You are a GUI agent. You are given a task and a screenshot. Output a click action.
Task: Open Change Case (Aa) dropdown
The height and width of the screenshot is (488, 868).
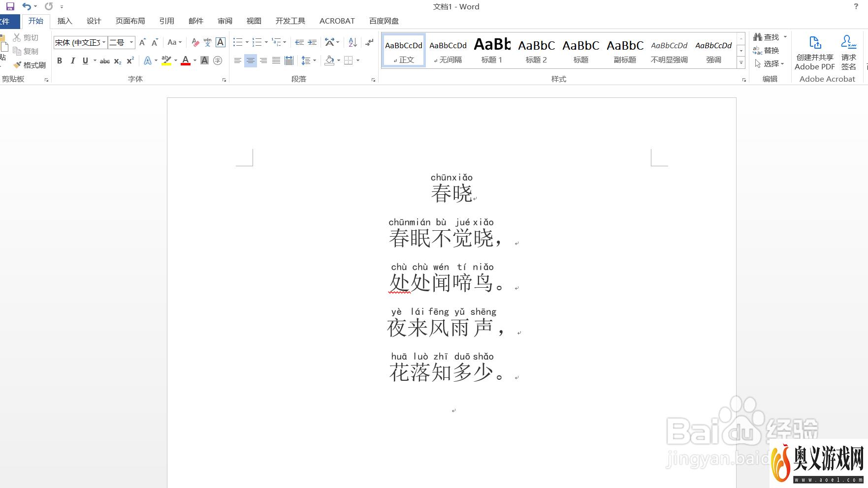click(174, 42)
